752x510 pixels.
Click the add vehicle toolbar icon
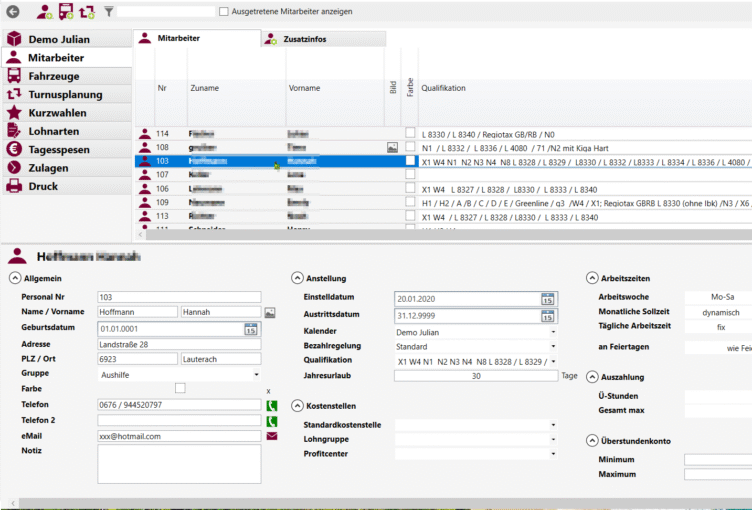pyautogui.click(x=66, y=12)
